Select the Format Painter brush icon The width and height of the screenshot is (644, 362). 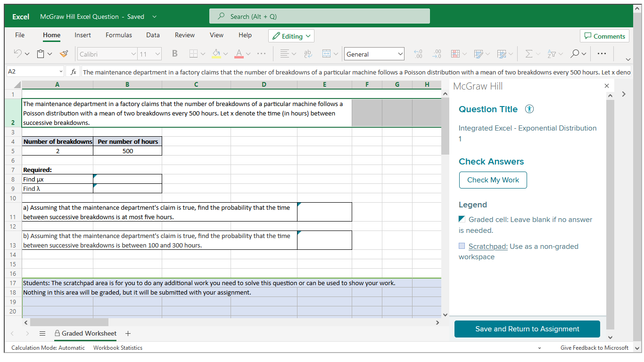click(64, 54)
